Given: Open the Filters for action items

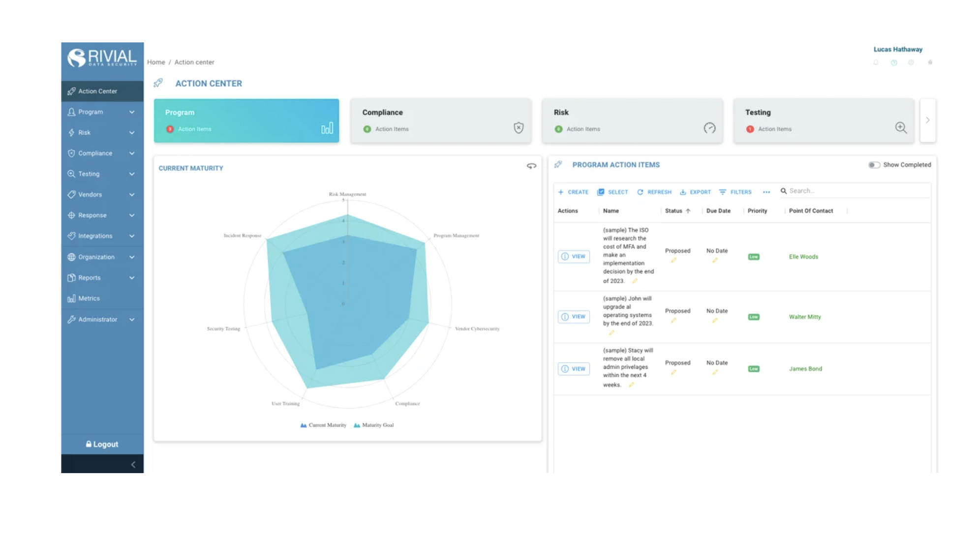Looking at the screenshot, I should click(735, 192).
